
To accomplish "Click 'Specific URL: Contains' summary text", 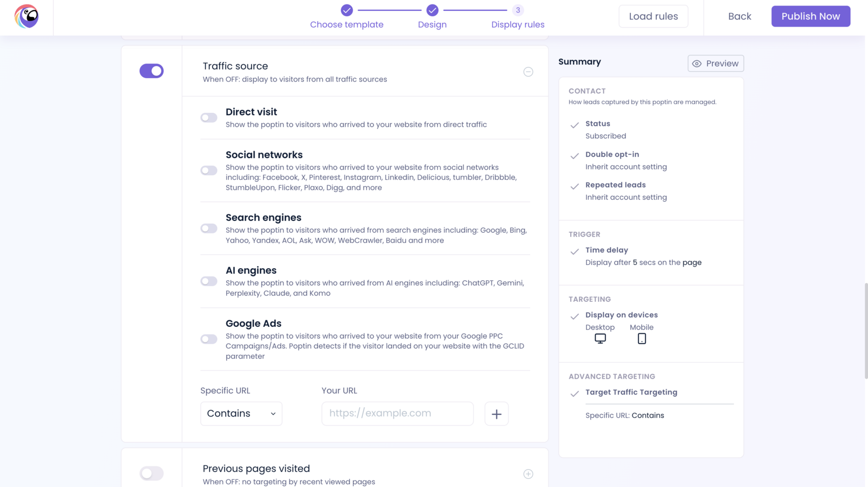I will (x=624, y=415).
